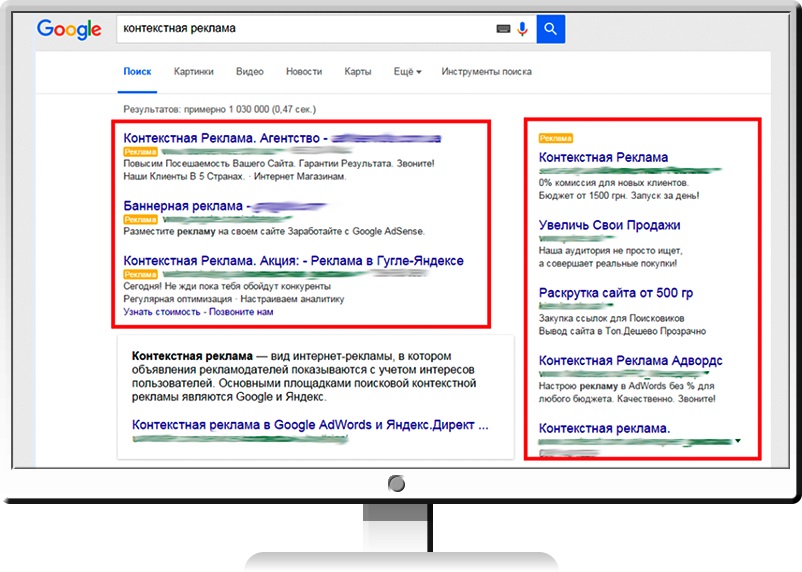Open the Карты tab
This screenshot has height=572, width=802.
pos(358,72)
